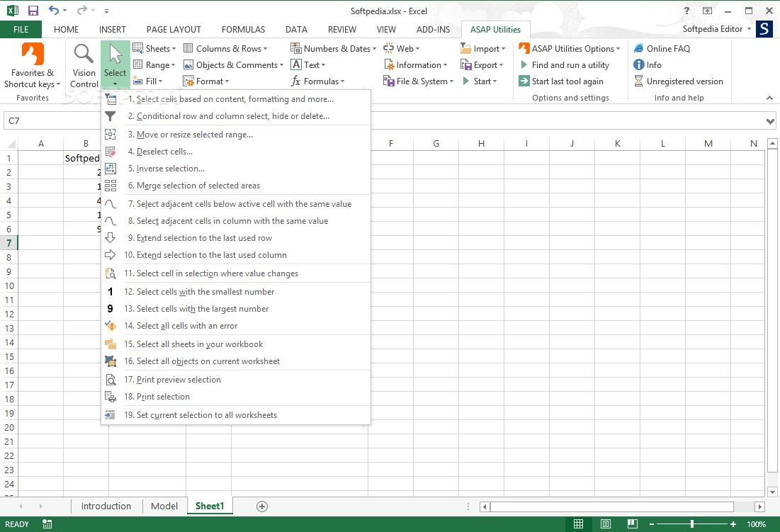Open the Import menu button
The width and height of the screenshot is (780, 532).
[482, 49]
